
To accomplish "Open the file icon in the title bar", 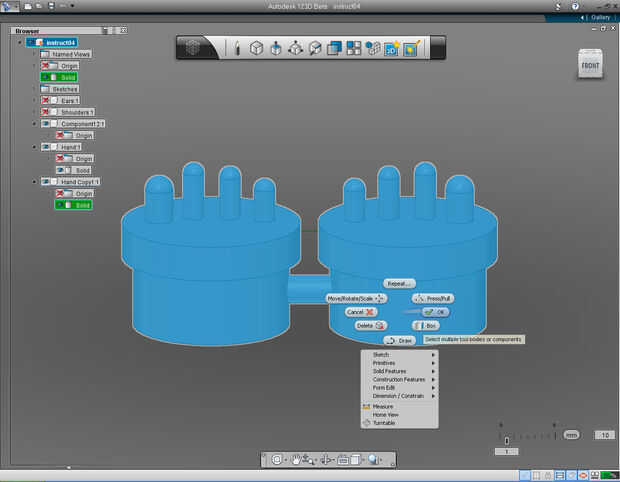I will [28, 6].
